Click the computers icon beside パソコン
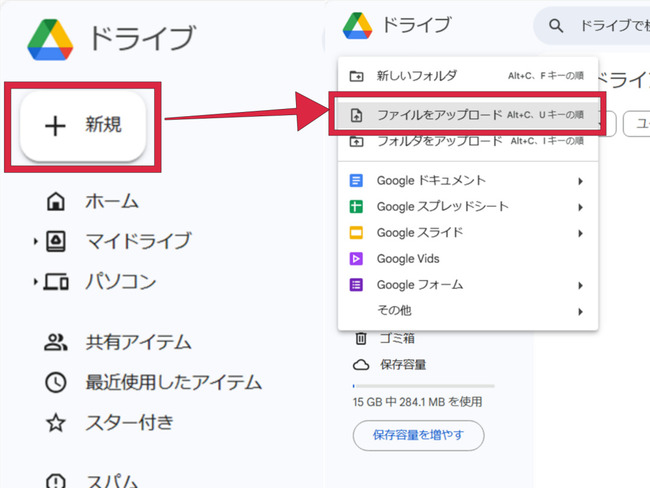The height and width of the screenshot is (488, 650). (56, 282)
